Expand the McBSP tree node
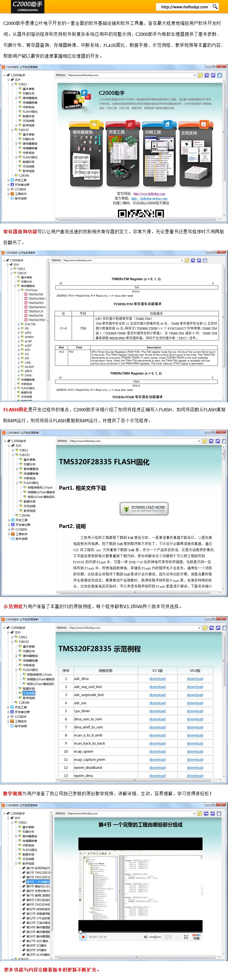 18,367
